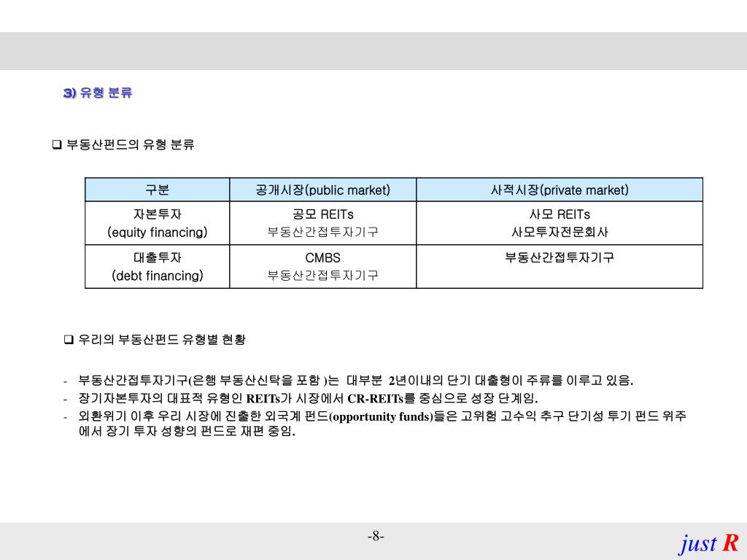Click the 'CMBS' cell text
Image resolution: width=747 pixels, height=560 pixels.
[x=323, y=258]
